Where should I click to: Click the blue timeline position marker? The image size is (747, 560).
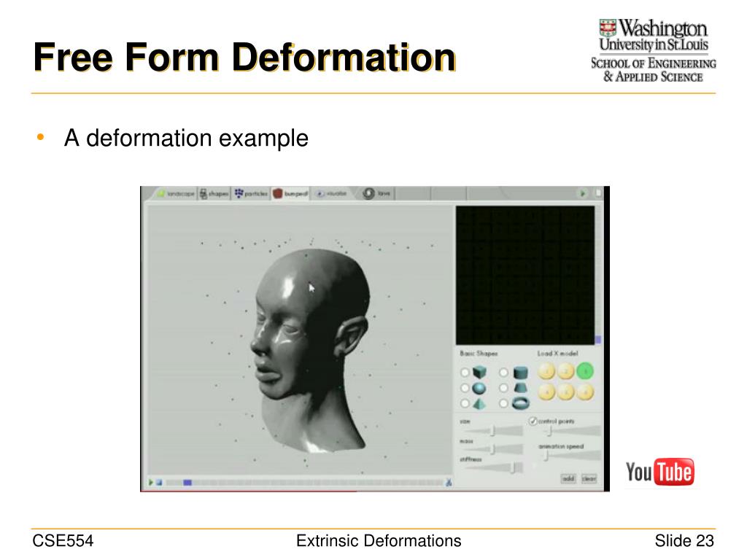187,483
